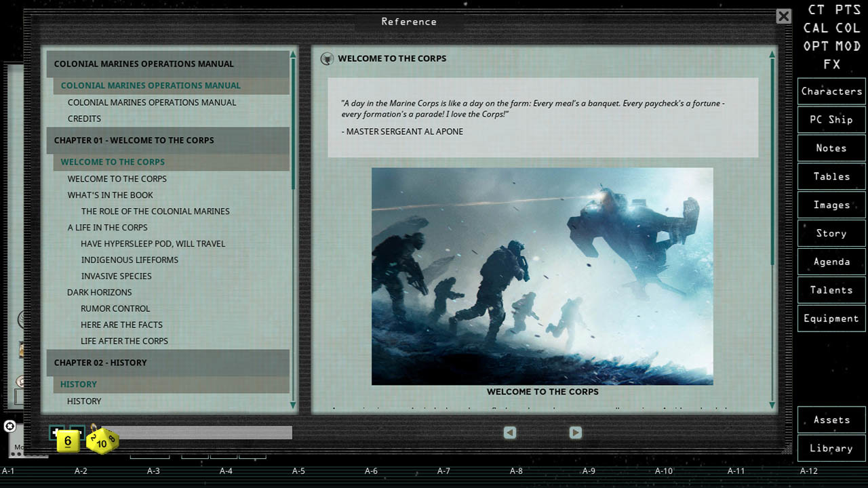868x488 pixels.
Task: Open the FX effects shortcut
Action: [831, 64]
